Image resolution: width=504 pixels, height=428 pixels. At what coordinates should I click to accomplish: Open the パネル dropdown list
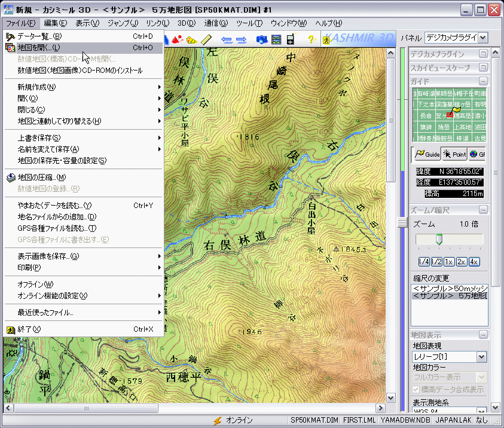point(483,38)
